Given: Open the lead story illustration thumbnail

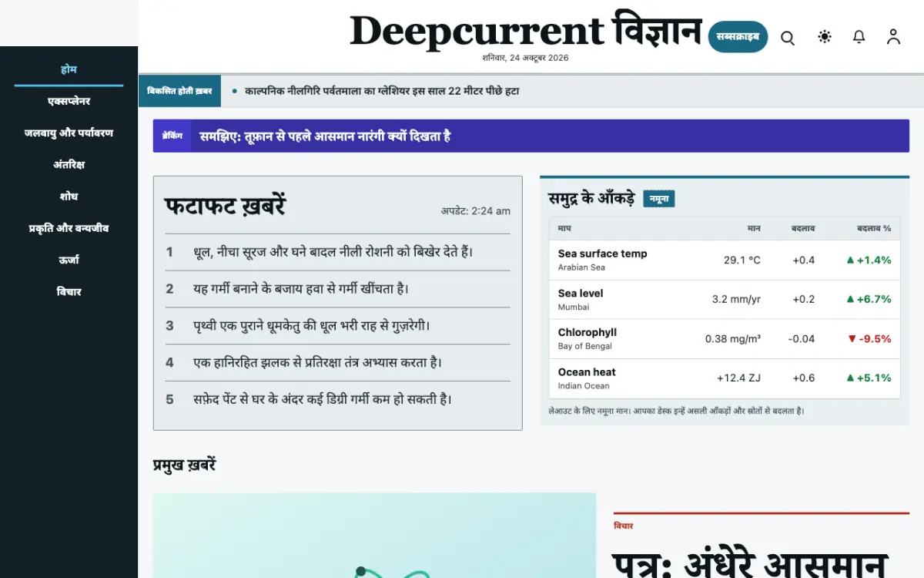Looking at the screenshot, I should pyautogui.click(x=374, y=536).
